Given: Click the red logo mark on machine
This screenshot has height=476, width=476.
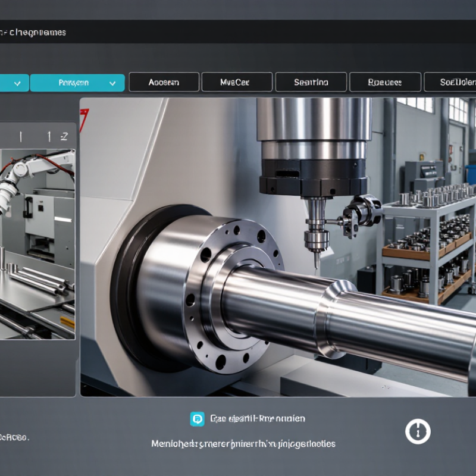Looking at the screenshot, I should [x=84, y=121].
